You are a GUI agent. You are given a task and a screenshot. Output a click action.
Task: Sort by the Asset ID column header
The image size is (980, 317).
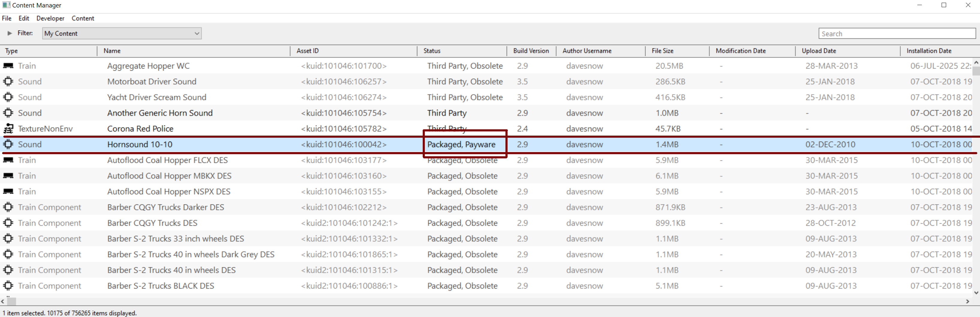(x=354, y=51)
